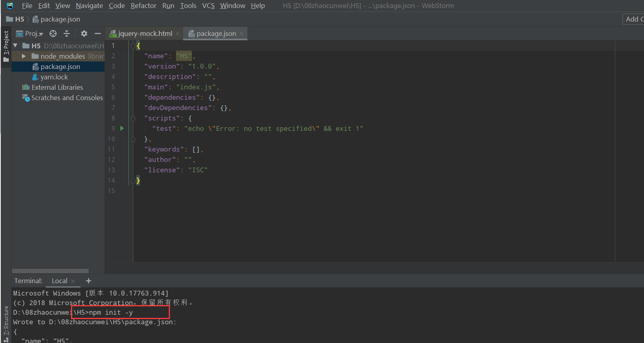
Task: Add a new terminal session with plus
Action: [89, 281]
